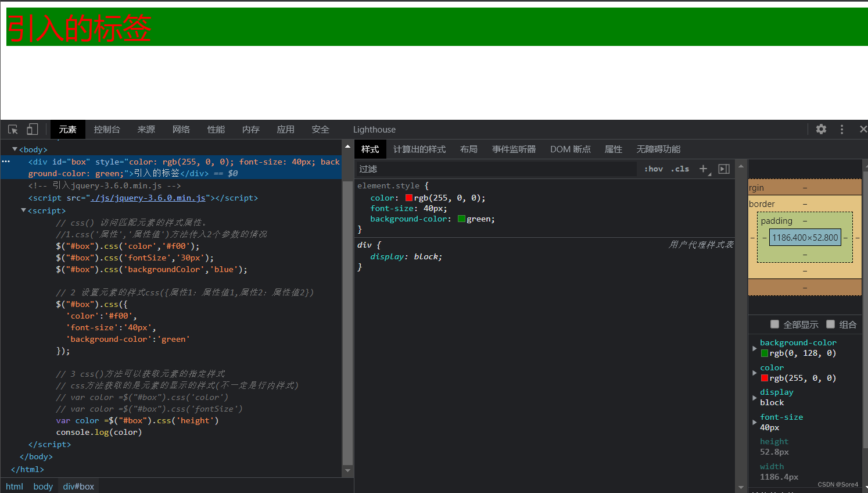The height and width of the screenshot is (493, 868).
Task: Add a new style rule with plus icon
Action: [704, 169]
